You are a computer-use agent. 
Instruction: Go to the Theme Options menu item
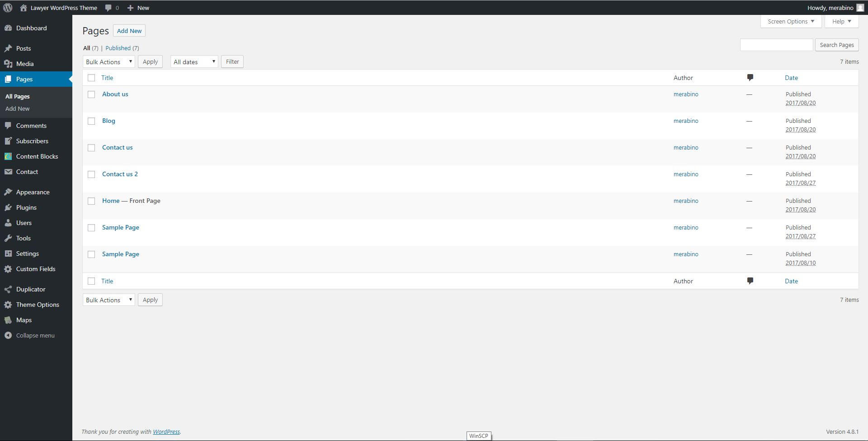coord(38,305)
